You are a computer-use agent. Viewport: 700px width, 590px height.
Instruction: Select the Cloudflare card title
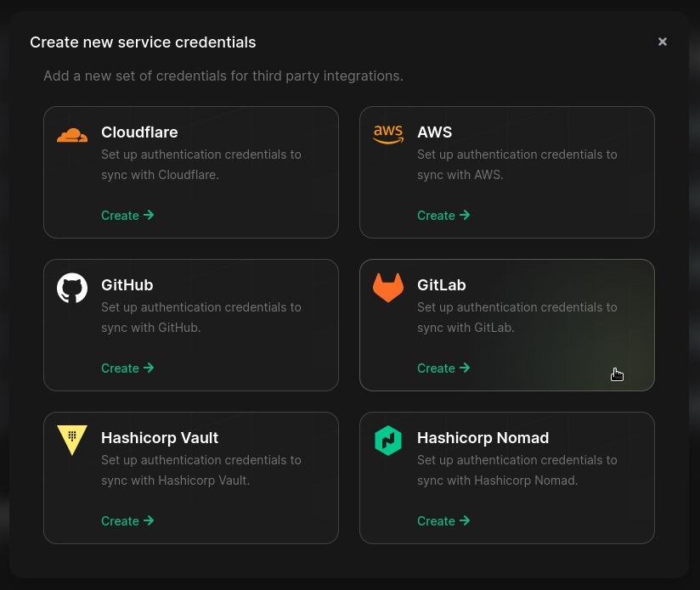139,132
